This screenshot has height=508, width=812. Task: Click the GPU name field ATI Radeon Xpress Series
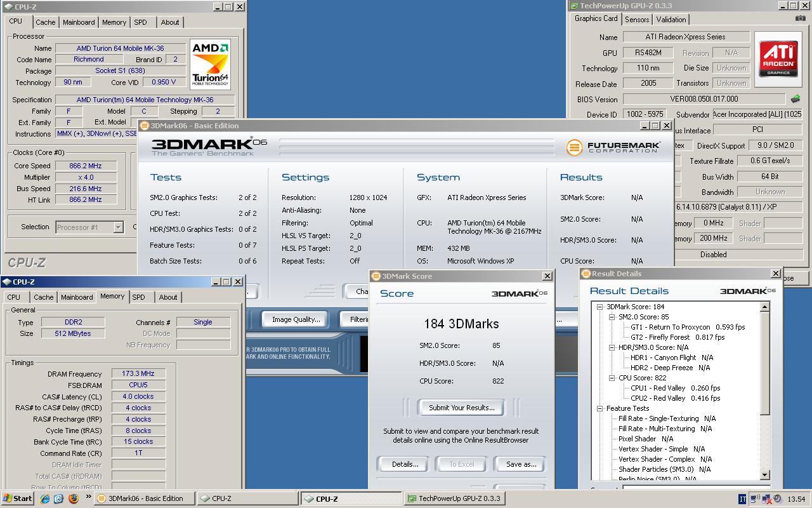coord(685,37)
